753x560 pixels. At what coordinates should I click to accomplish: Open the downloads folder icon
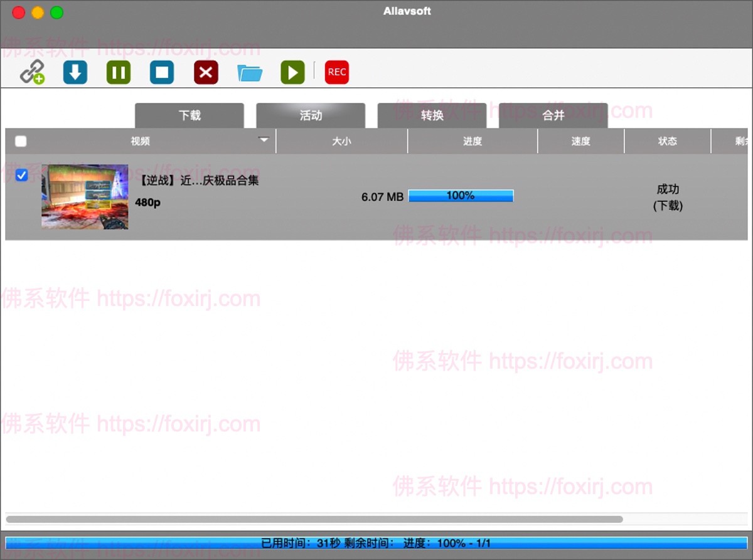[x=249, y=72]
